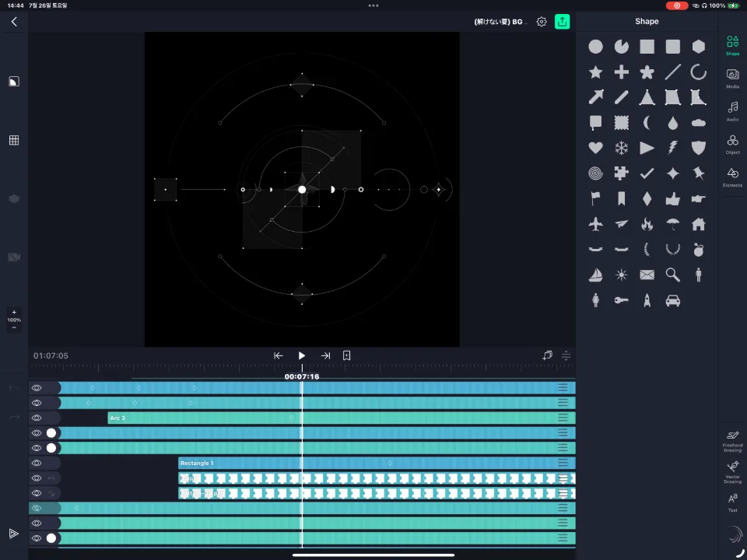
Task: Hide the bottom timeline layer
Action: [37, 538]
